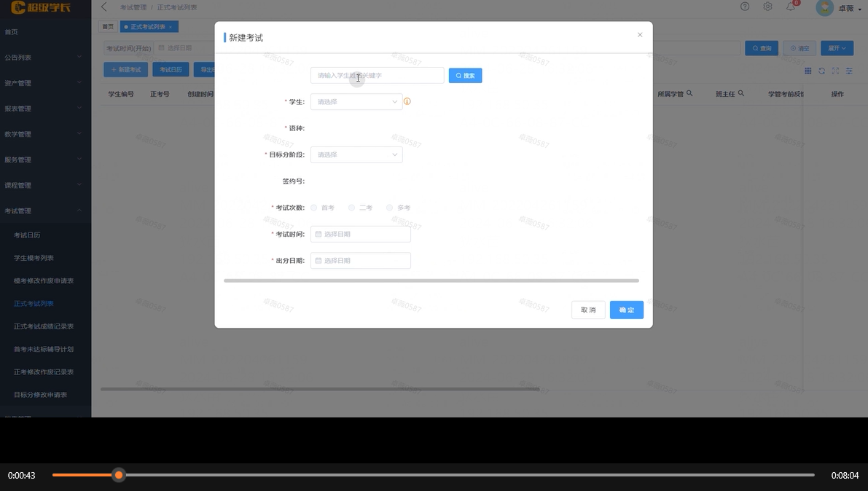Open 正式考试成绩记录表 in sidebar
Image resolution: width=868 pixels, height=491 pixels.
point(44,326)
